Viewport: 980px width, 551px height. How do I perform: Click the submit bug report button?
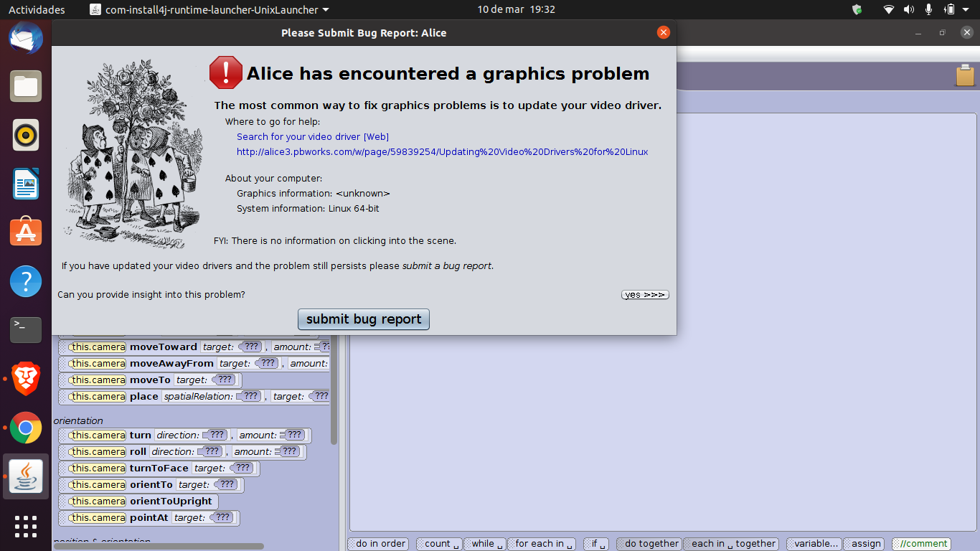click(364, 319)
